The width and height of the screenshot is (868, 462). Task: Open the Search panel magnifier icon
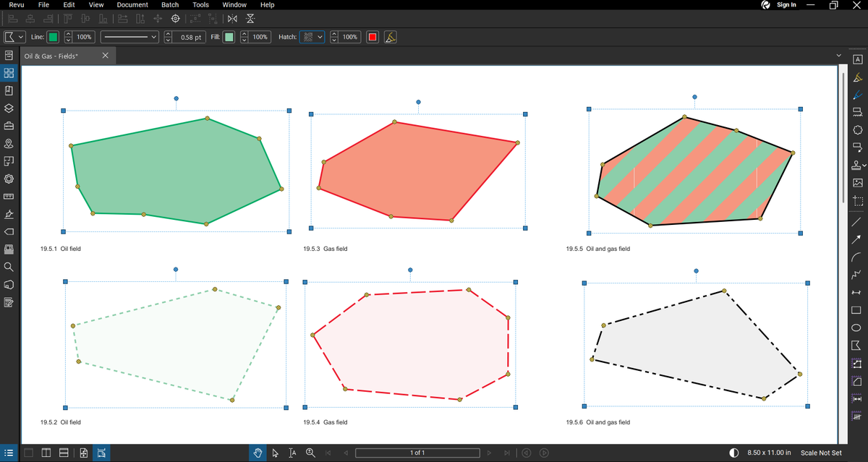[x=9, y=267]
